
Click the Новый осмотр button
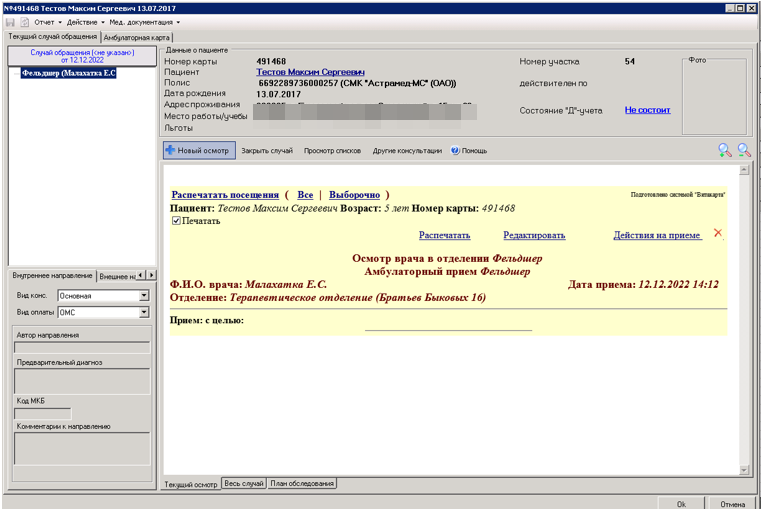click(199, 150)
